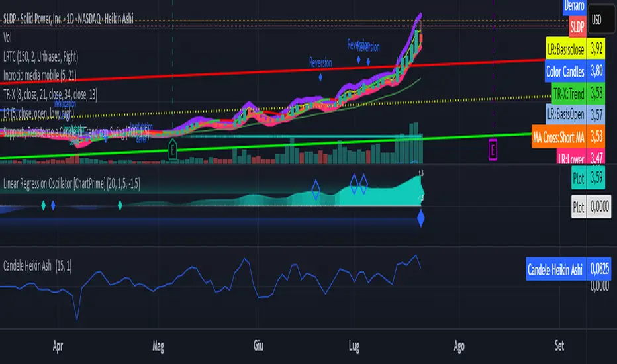Click the Mag label on time axis
Image resolution: width=617 pixels, height=364 pixels.
pyautogui.click(x=158, y=346)
